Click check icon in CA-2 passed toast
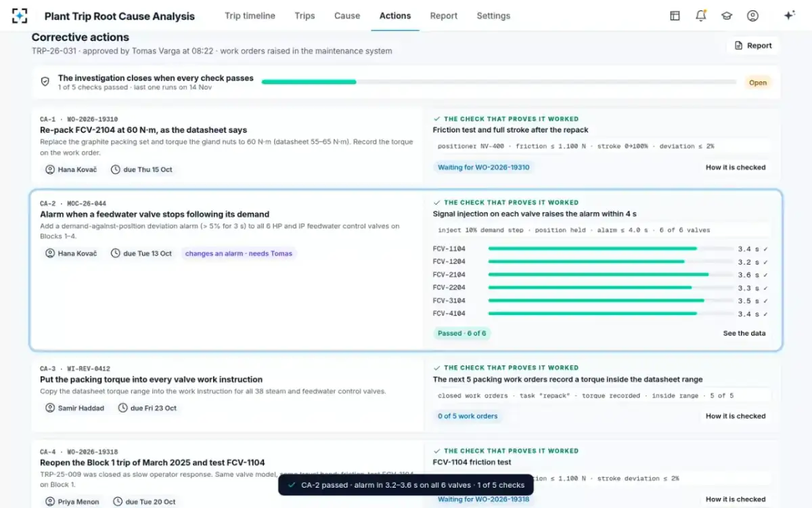 click(x=292, y=485)
